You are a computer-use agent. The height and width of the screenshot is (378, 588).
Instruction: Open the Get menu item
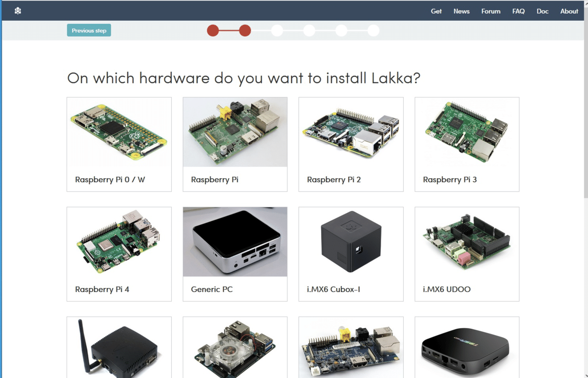pyautogui.click(x=436, y=11)
